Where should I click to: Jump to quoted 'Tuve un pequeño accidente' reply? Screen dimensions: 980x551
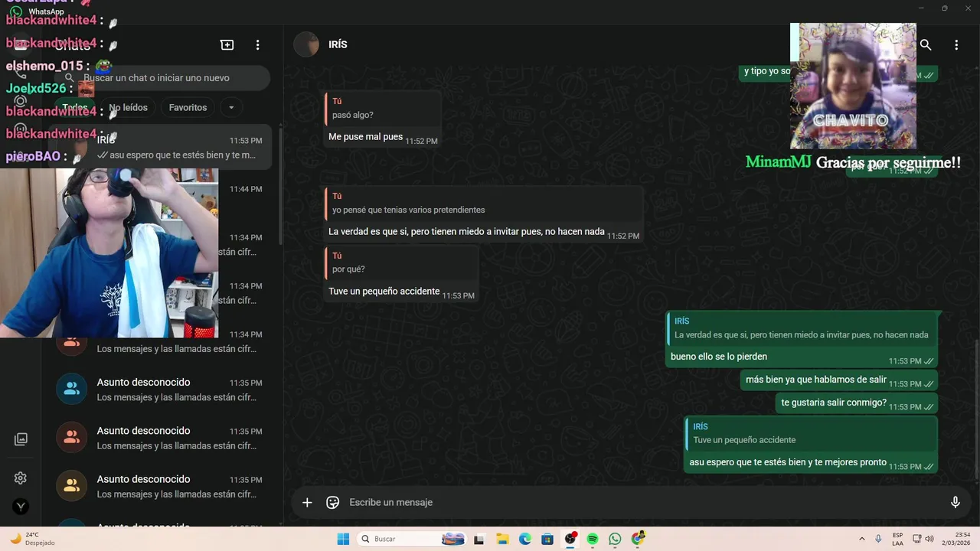tap(809, 433)
